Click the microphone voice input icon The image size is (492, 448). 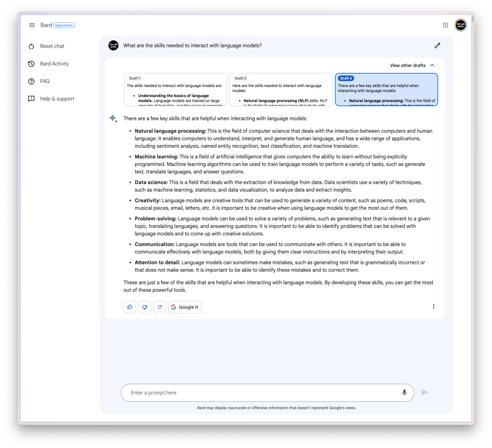(404, 393)
